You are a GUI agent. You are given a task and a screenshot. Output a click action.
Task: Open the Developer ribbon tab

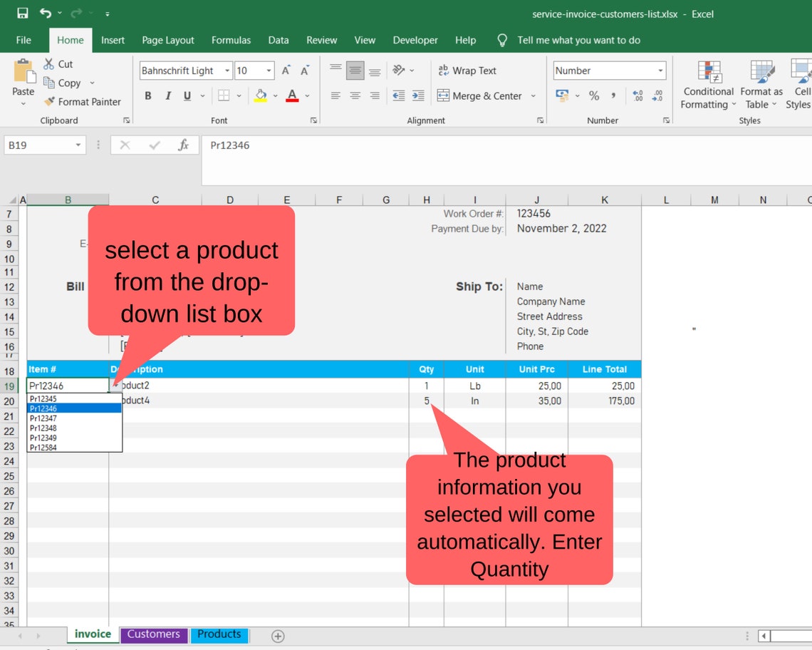point(415,40)
